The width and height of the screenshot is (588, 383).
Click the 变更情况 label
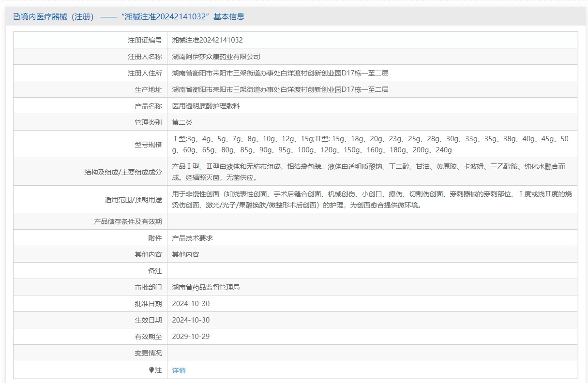pyautogui.click(x=148, y=353)
